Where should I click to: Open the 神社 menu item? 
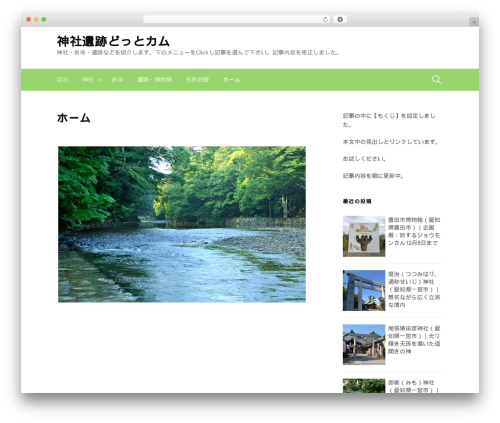point(88,80)
